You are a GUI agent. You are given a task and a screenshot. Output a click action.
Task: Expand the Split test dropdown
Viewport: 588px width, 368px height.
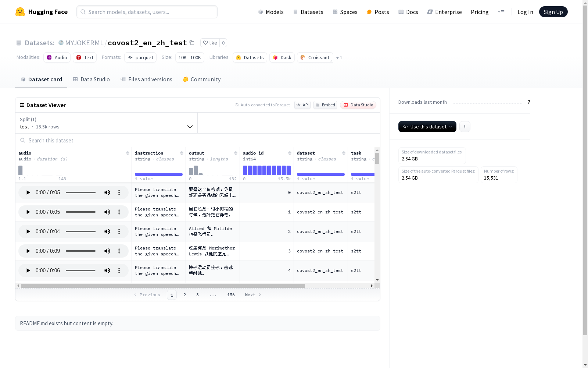[x=107, y=123]
